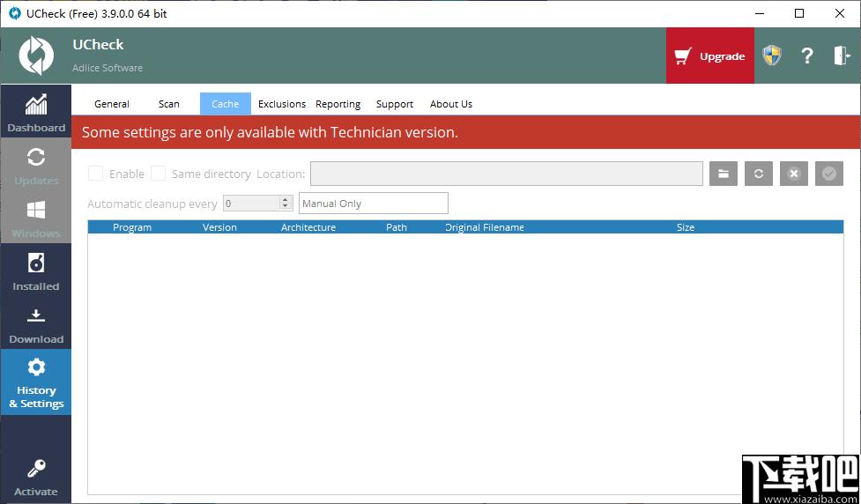Switch to the Reporting tab
The image size is (861, 504).
(x=338, y=104)
